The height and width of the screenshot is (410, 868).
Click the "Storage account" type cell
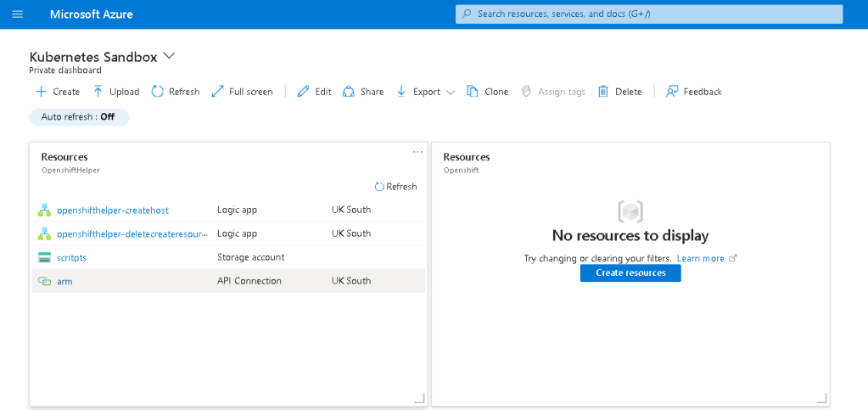pyautogui.click(x=251, y=257)
